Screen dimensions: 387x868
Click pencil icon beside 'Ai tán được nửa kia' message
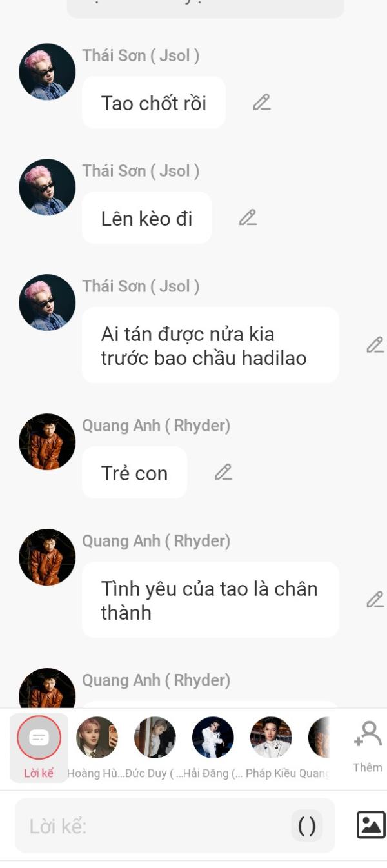[x=375, y=345]
